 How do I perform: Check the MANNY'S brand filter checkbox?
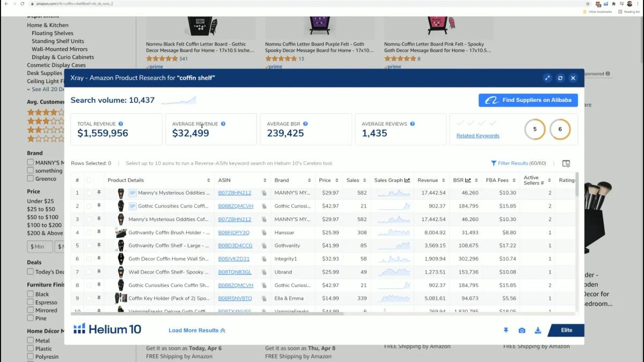click(30, 161)
